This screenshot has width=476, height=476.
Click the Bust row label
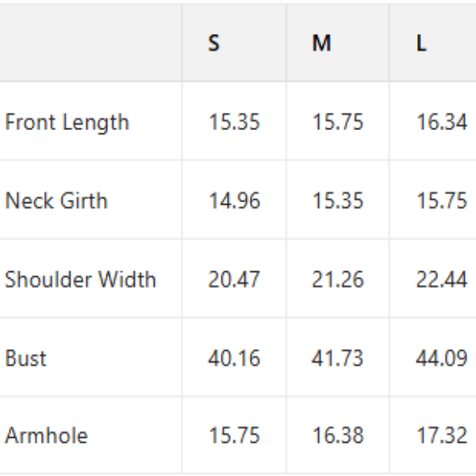point(26,358)
